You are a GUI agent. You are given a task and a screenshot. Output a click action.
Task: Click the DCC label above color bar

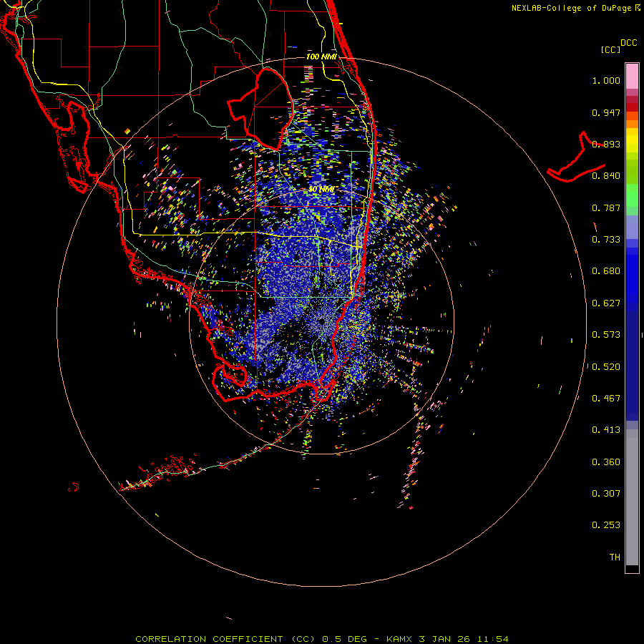(x=628, y=43)
